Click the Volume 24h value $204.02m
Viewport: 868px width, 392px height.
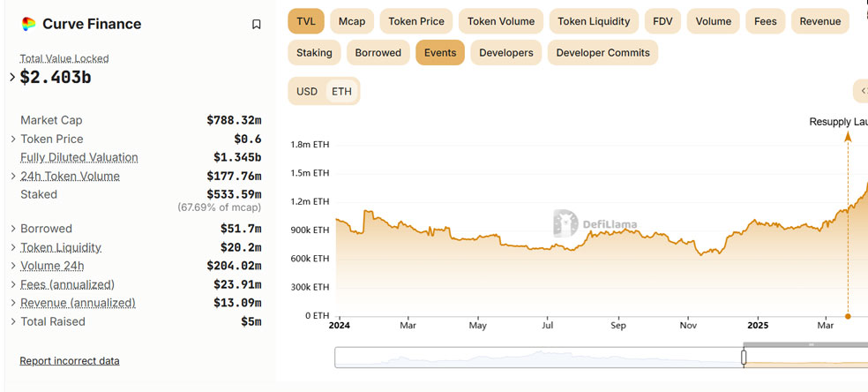click(x=234, y=266)
